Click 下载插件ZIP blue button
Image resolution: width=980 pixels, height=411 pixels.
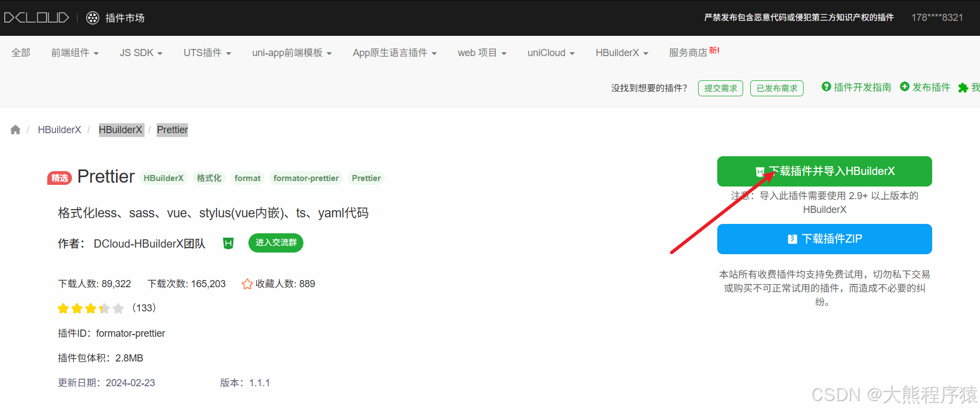(x=824, y=239)
